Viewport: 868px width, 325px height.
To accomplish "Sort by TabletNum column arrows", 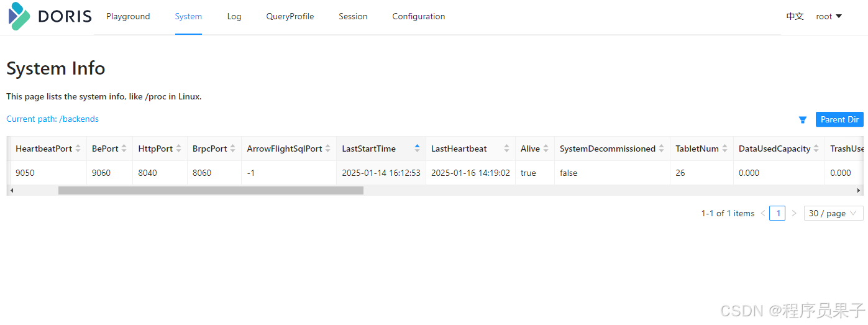I will pyautogui.click(x=724, y=149).
